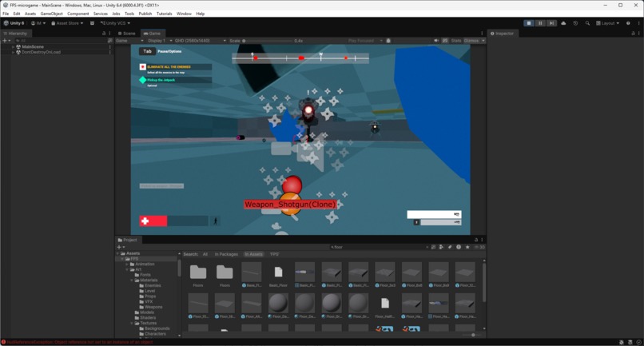Switch to the Scene tab
The image size is (644, 346).
coord(126,34)
